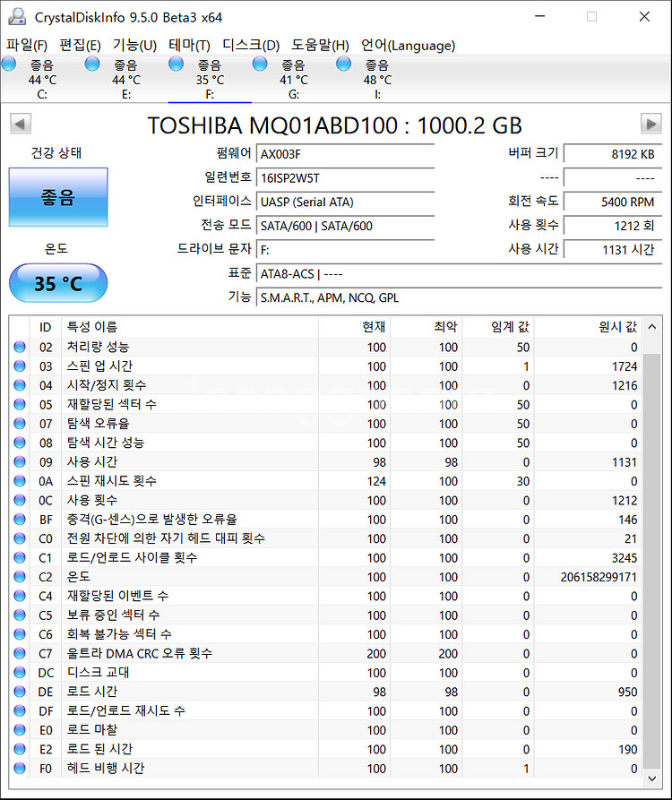Click blue status orb for C: drive
The height and width of the screenshot is (800, 672).
(9, 65)
